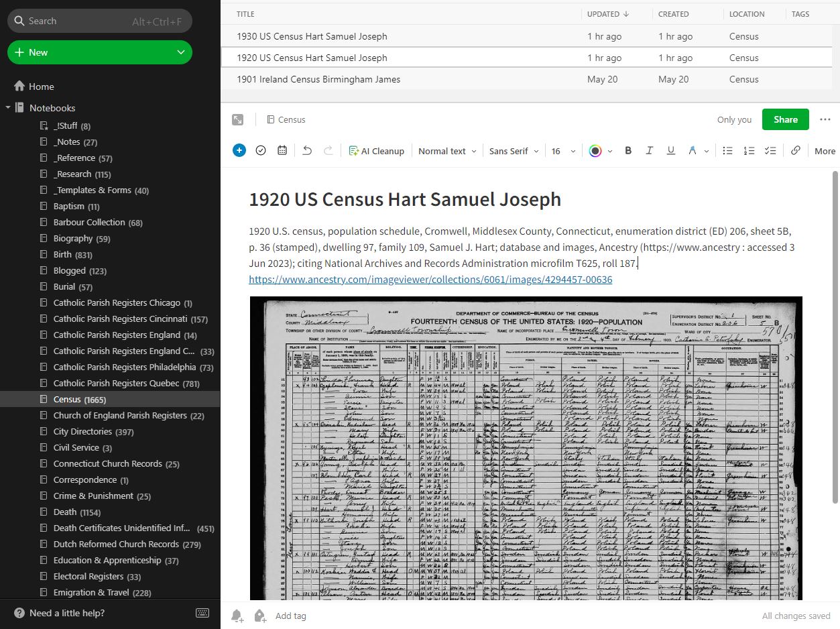Insert a link using the link icon
The width and height of the screenshot is (840, 629).
pos(795,151)
